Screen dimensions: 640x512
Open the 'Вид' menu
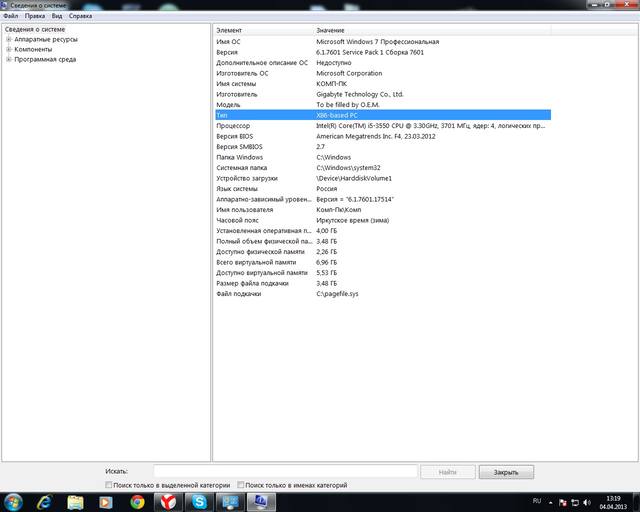click(57, 16)
